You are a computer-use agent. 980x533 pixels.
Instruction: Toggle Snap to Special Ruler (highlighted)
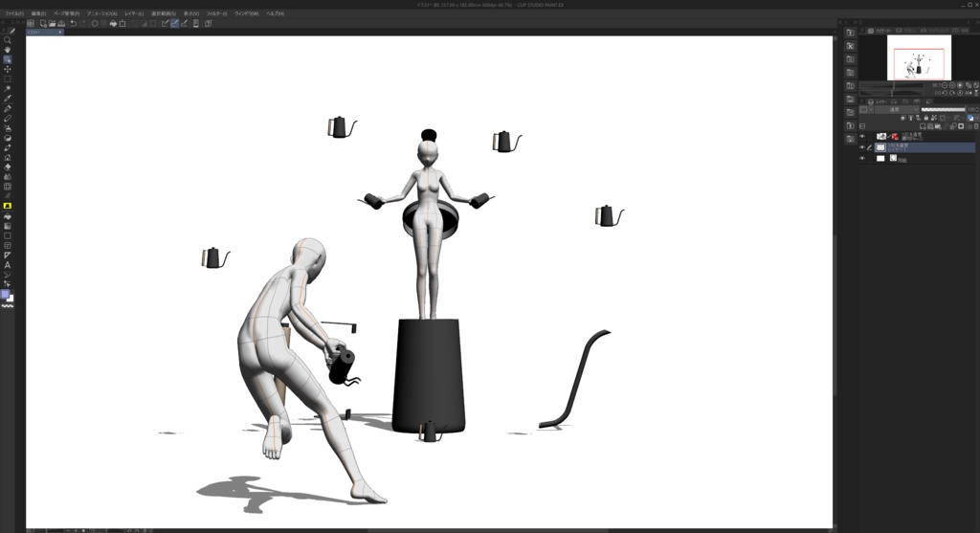[174, 23]
